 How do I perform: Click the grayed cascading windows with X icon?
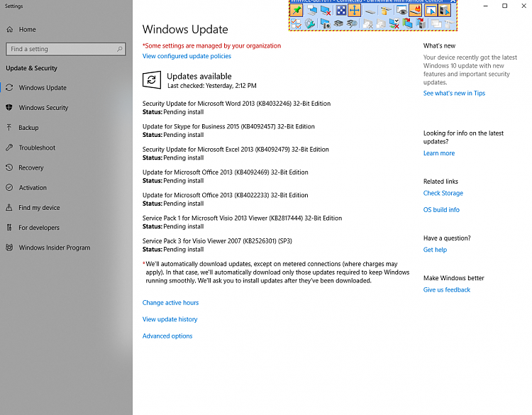tap(367, 23)
